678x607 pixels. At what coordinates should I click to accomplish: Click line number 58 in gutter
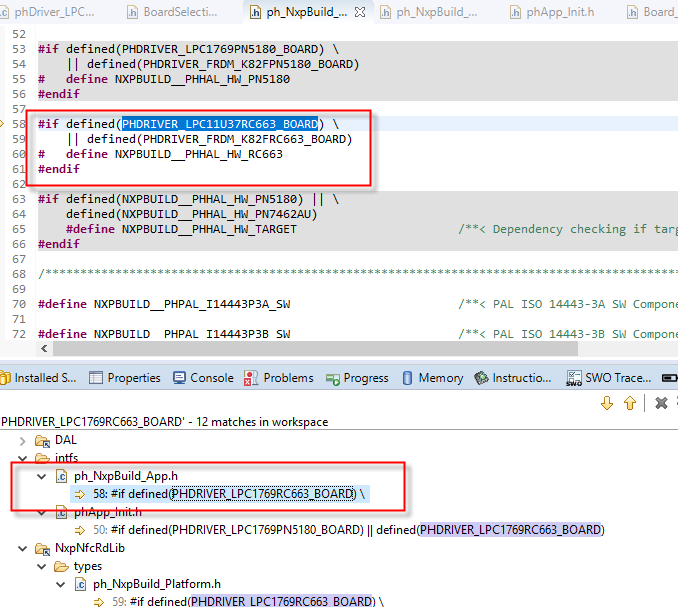coord(19,124)
